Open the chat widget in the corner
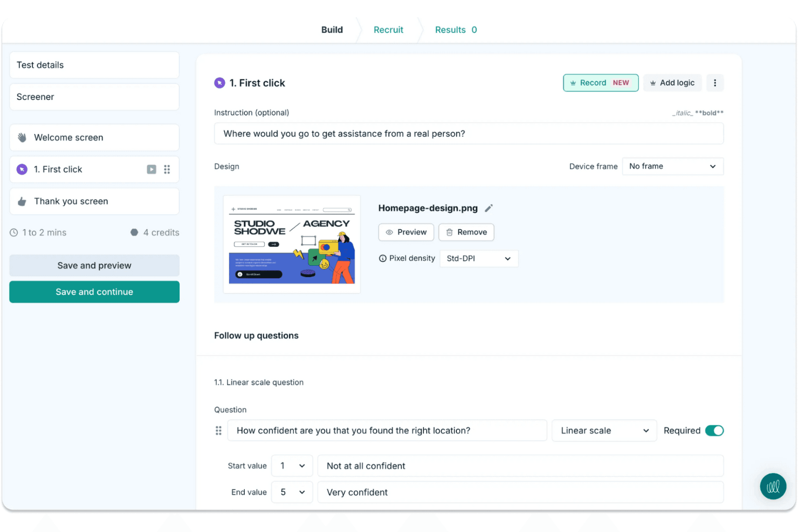 pos(773,486)
